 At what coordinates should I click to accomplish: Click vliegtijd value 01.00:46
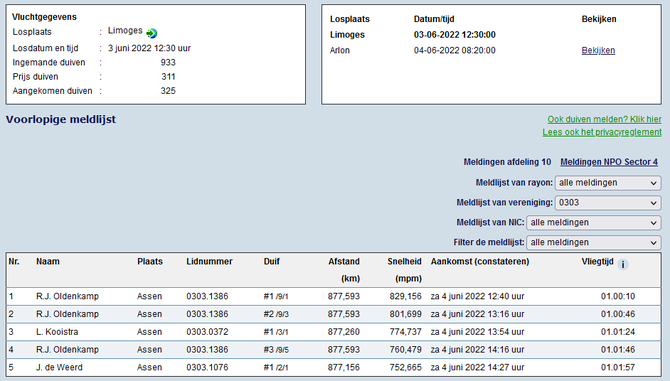tap(618, 314)
